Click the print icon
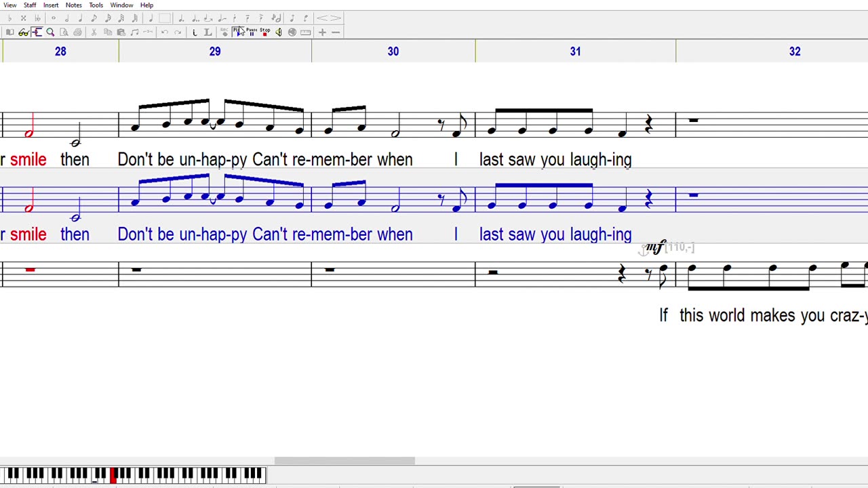The image size is (868, 488). click(78, 32)
